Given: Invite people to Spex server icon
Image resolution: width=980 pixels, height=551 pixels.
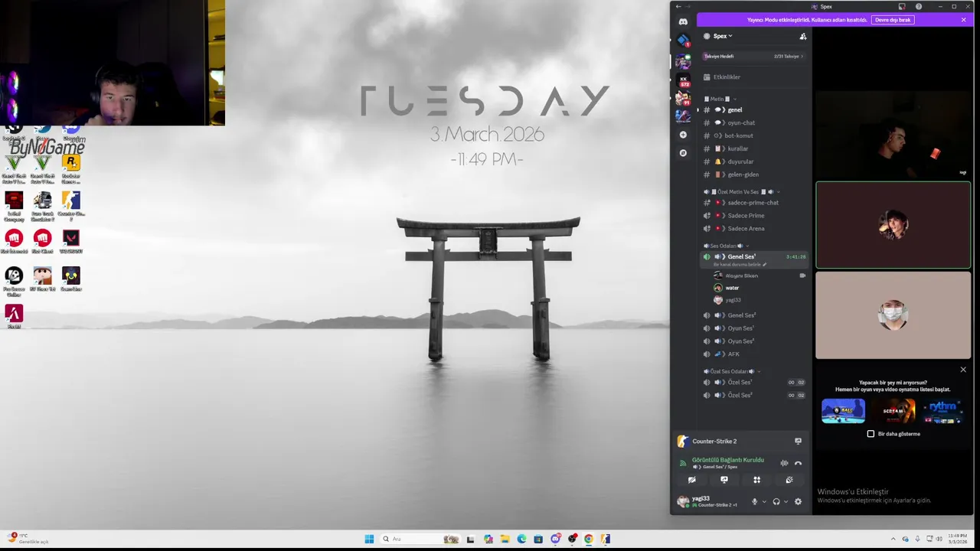Looking at the screenshot, I should (802, 36).
